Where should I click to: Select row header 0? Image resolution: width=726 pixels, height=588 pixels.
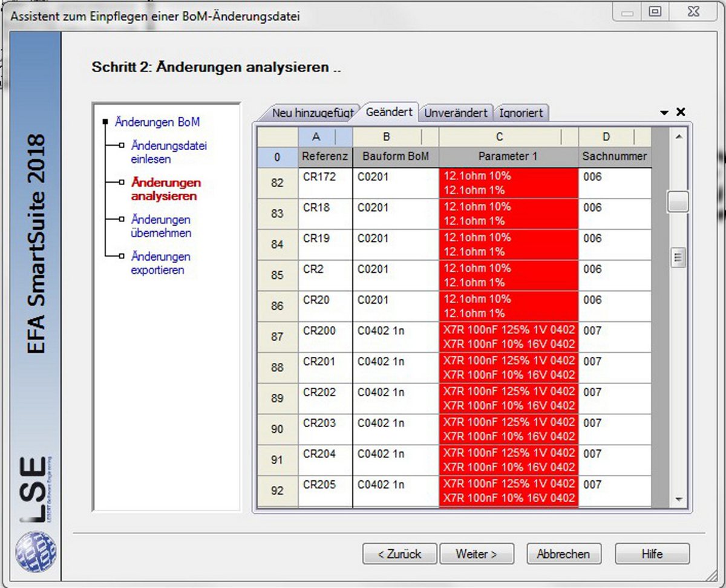[x=277, y=157]
